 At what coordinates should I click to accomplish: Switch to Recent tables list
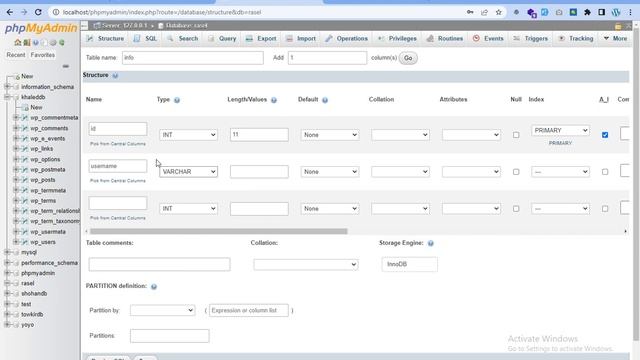point(16,55)
